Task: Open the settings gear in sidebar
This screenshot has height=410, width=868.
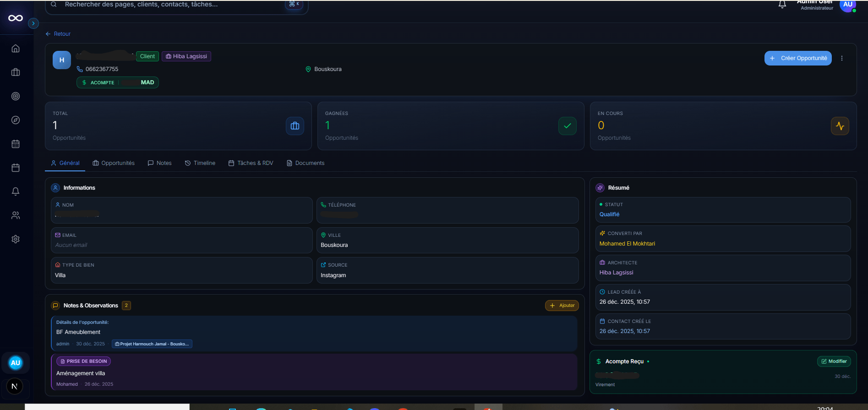Action: (16, 239)
